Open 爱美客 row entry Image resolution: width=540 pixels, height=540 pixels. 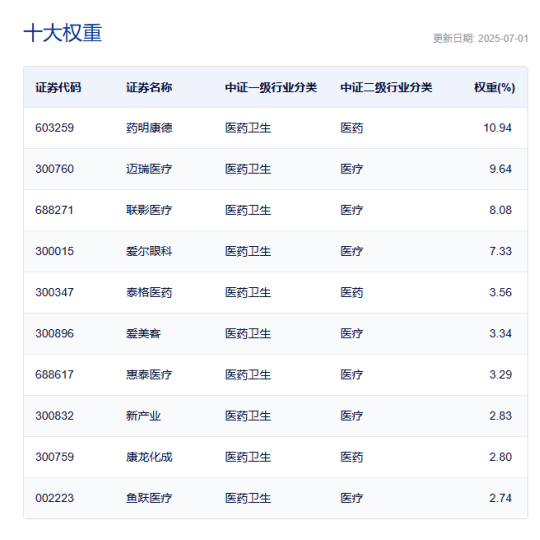point(143,334)
